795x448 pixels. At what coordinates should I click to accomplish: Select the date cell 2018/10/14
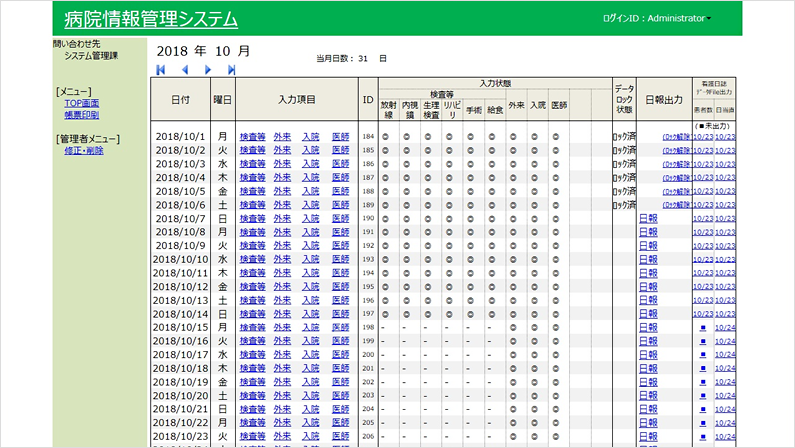180,314
